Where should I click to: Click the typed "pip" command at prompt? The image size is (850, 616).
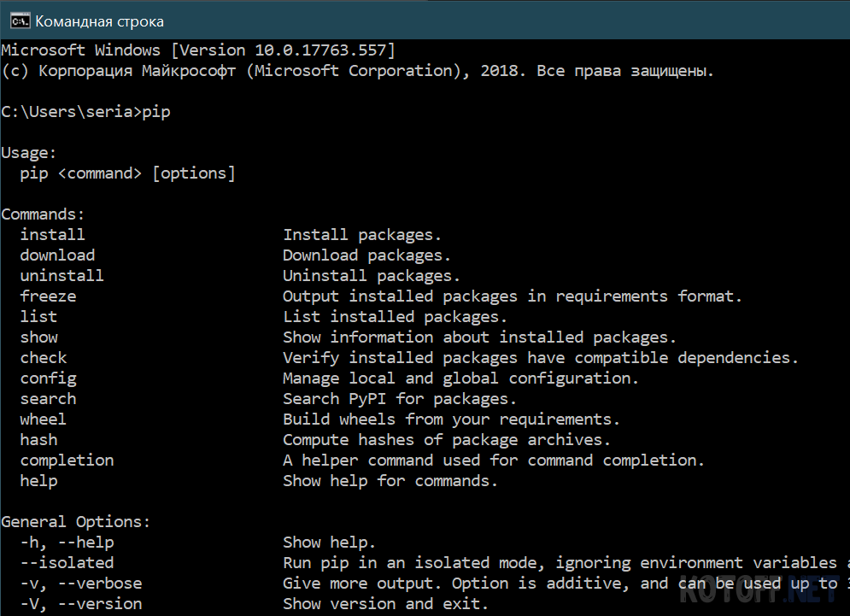click(156, 112)
